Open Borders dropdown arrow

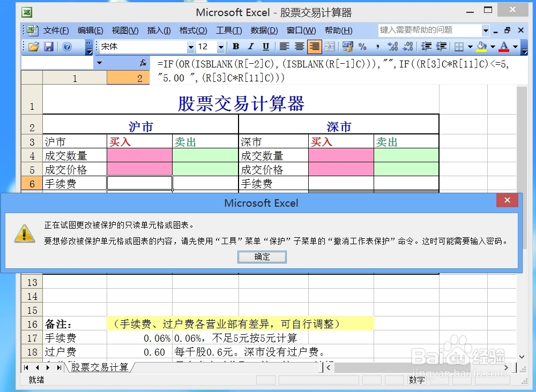tap(471, 47)
